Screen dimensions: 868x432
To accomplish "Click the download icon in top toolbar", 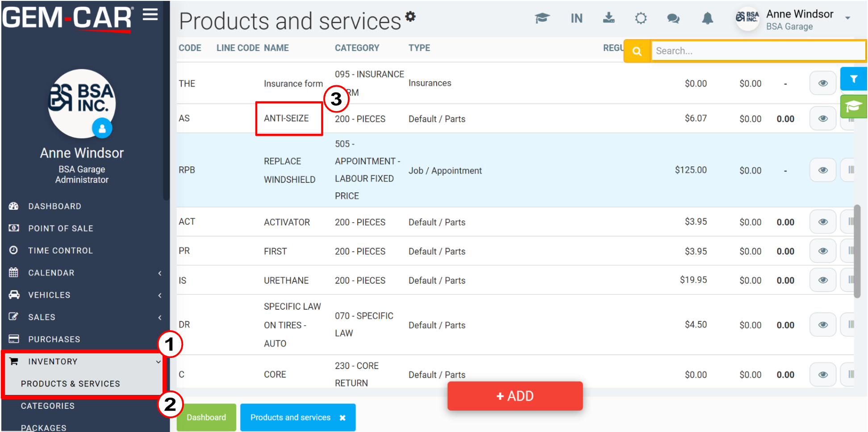I will [x=609, y=18].
